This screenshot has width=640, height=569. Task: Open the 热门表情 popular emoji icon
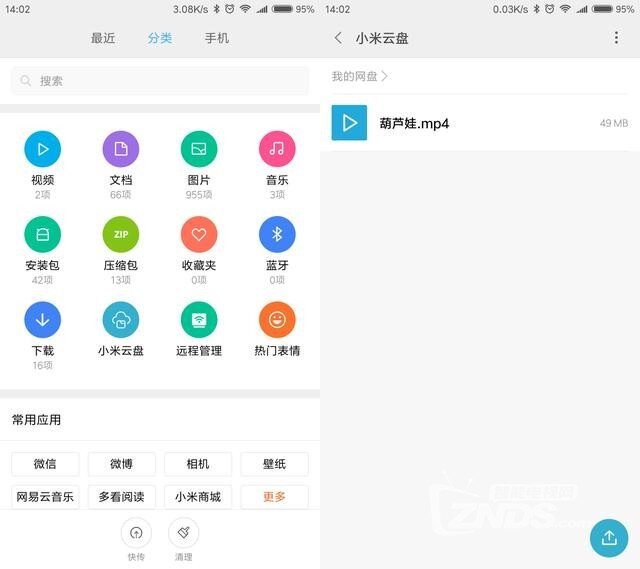[277, 320]
